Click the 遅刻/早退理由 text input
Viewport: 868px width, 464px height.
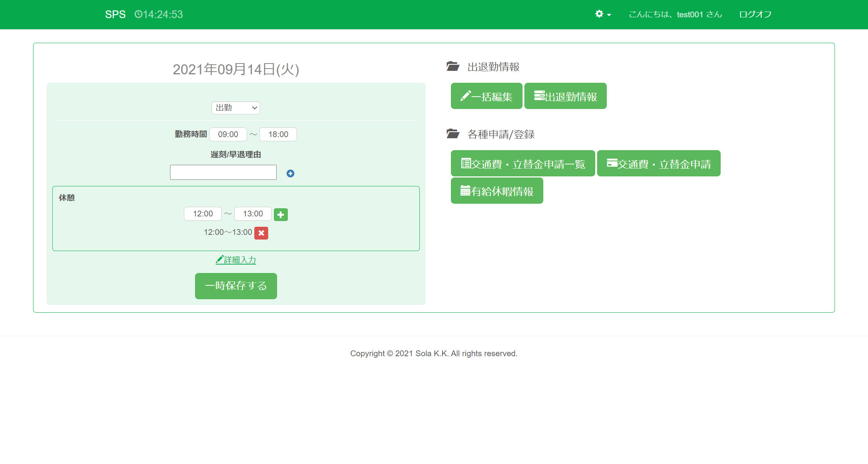click(x=223, y=173)
